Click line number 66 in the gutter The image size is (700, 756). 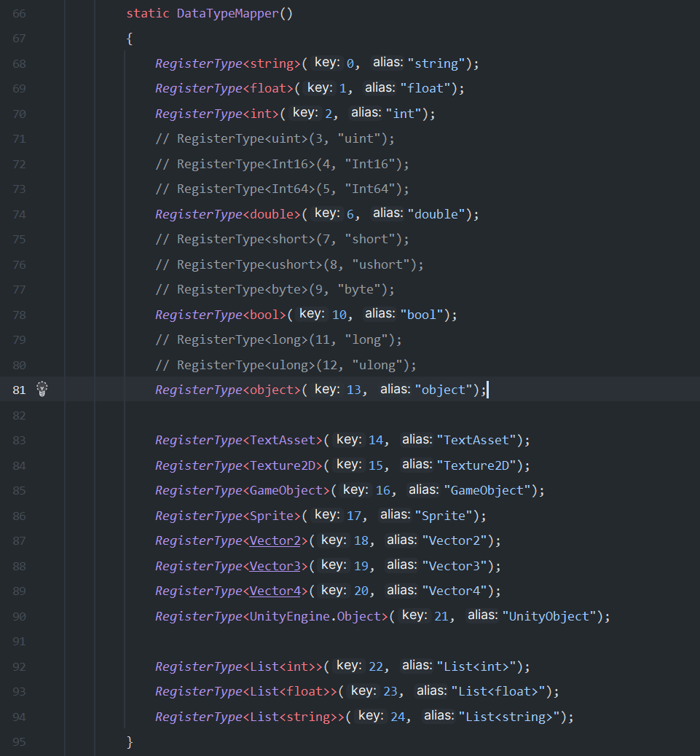click(x=19, y=14)
